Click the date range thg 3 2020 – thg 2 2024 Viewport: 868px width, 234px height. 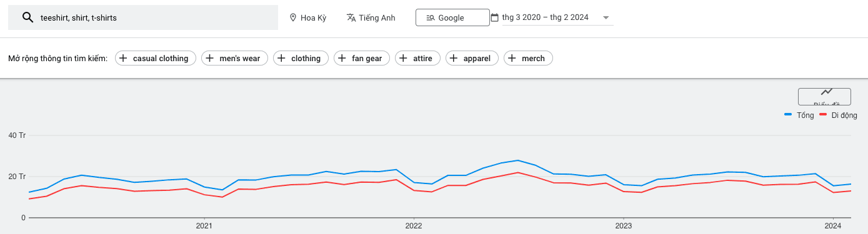pyautogui.click(x=545, y=17)
